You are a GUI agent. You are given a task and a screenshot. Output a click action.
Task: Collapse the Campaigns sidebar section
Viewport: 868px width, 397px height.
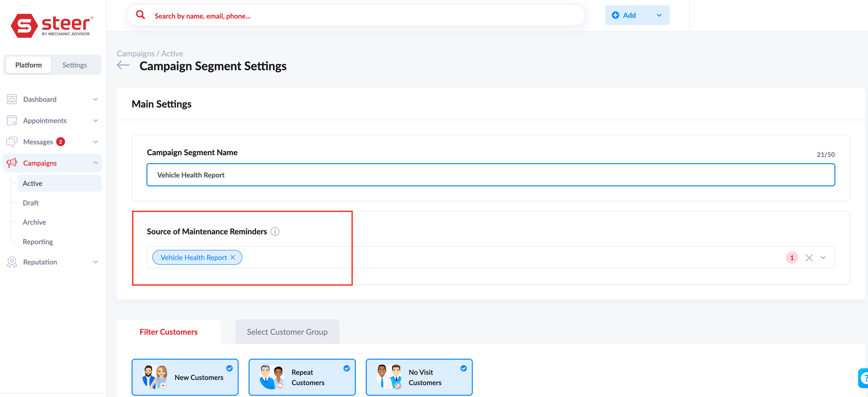(x=96, y=163)
